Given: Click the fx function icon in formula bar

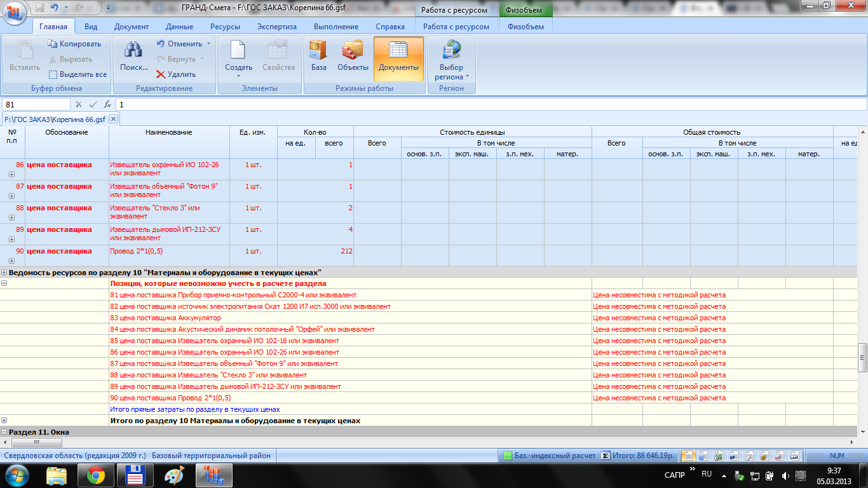Looking at the screenshot, I should 107,104.
